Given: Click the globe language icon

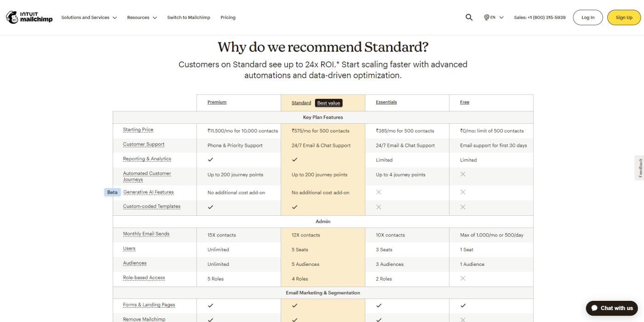Looking at the screenshot, I should tap(486, 17).
